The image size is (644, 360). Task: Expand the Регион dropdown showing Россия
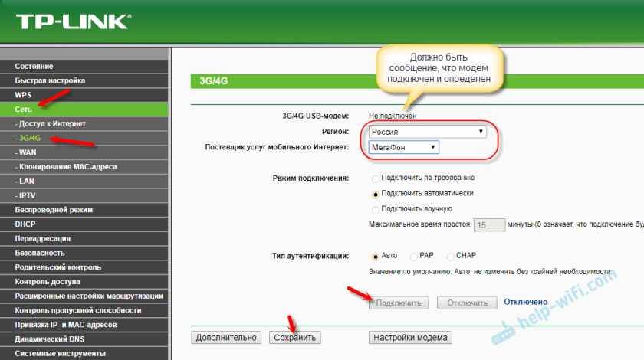pos(427,132)
